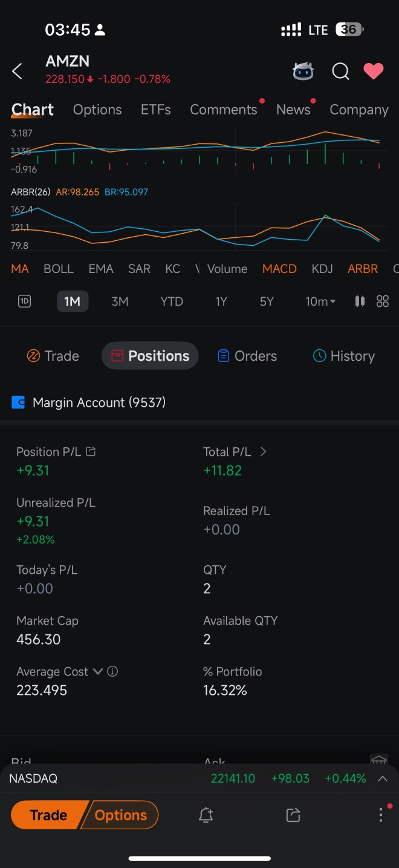Image resolution: width=399 pixels, height=868 pixels.
Task: Show Average Cost info tooltip
Action: point(112,671)
